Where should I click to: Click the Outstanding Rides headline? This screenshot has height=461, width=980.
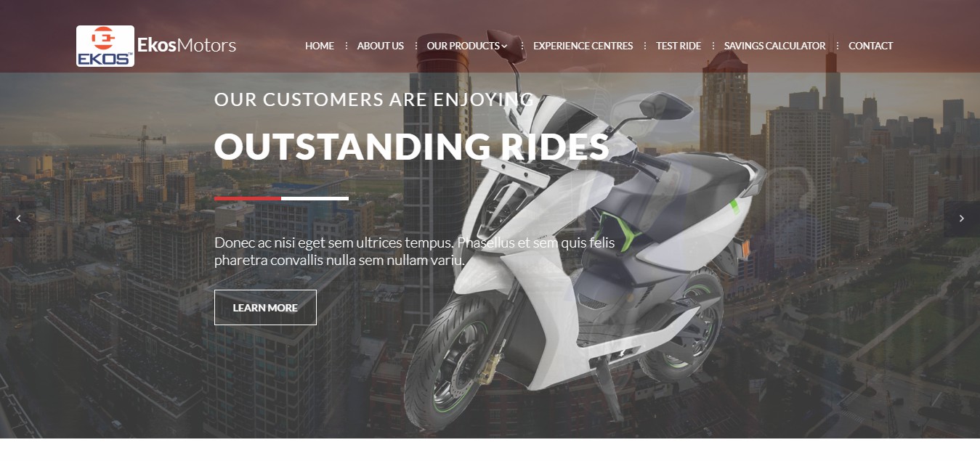tap(412, 147)
